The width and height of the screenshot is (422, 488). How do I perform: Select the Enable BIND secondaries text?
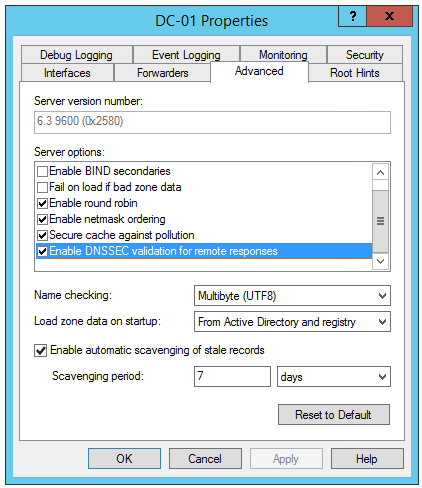tap(110, 171)
